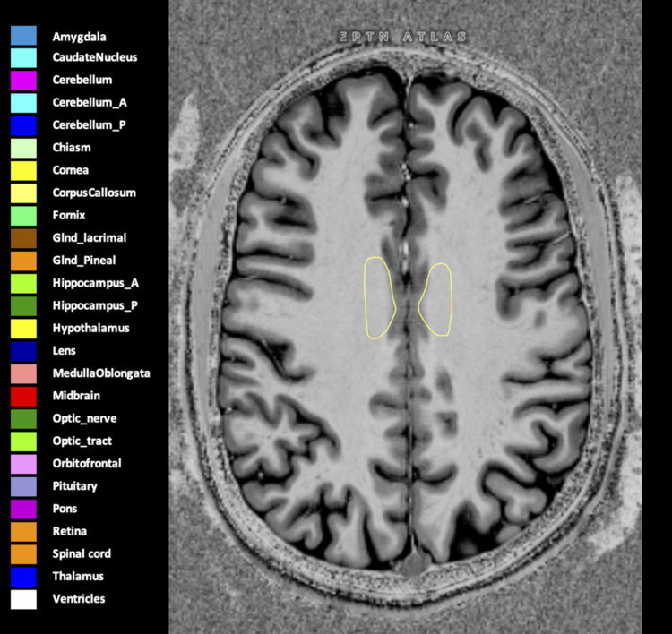
Task: Click the Cornea yellow swatch
Action: 23,171
